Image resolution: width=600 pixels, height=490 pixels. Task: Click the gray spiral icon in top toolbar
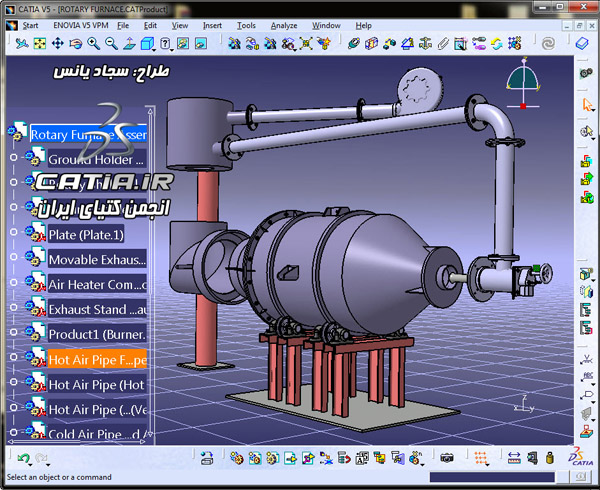[548, 44]
